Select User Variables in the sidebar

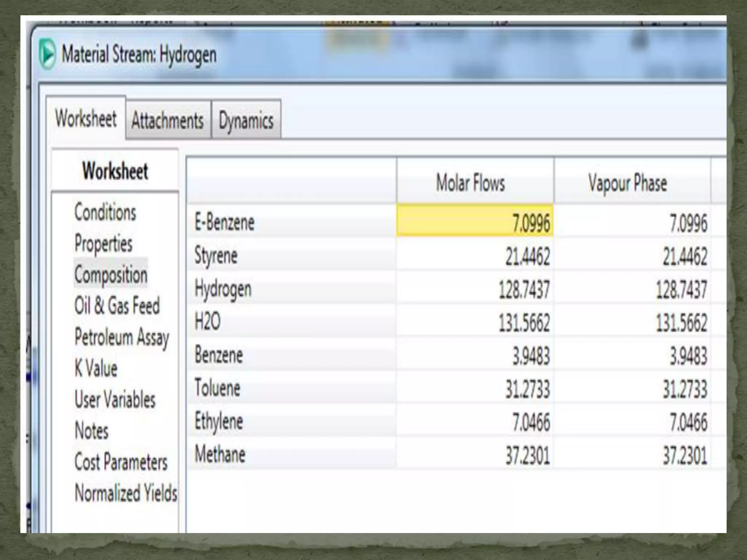(x=115, y=399)
